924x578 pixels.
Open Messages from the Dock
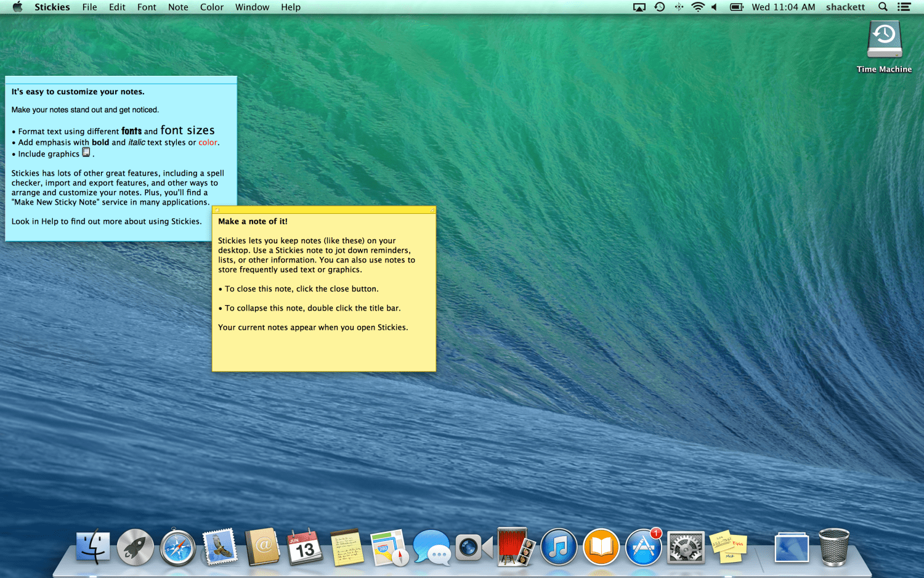pos(432,547)
